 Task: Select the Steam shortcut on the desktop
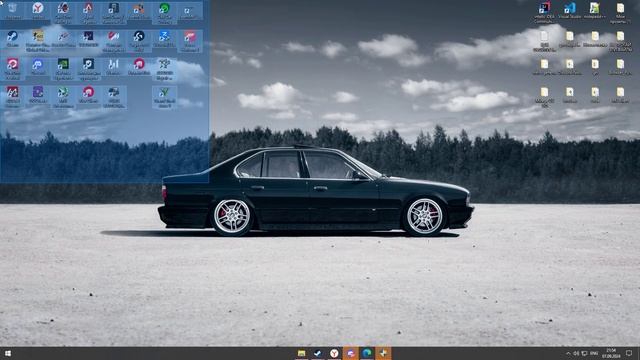tap(13, 39)
